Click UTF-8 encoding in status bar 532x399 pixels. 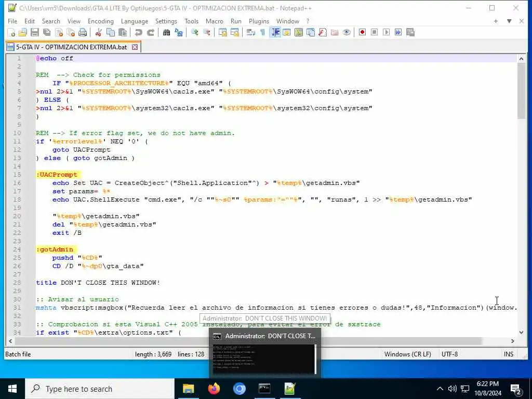(x=449, y=354)
